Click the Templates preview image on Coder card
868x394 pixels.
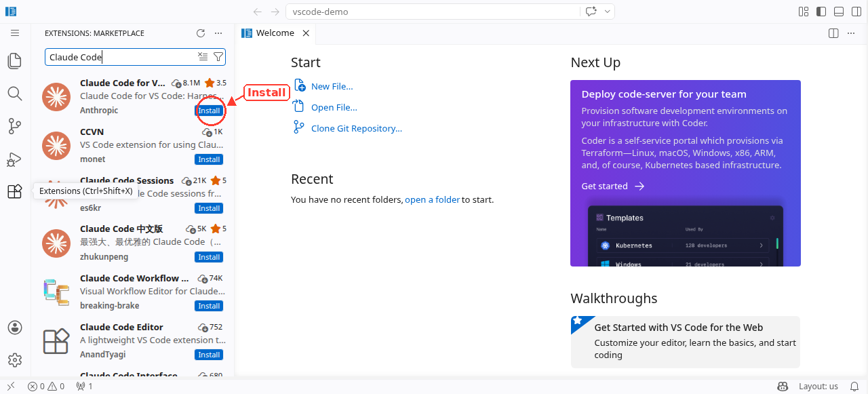[x=686, y=236]
